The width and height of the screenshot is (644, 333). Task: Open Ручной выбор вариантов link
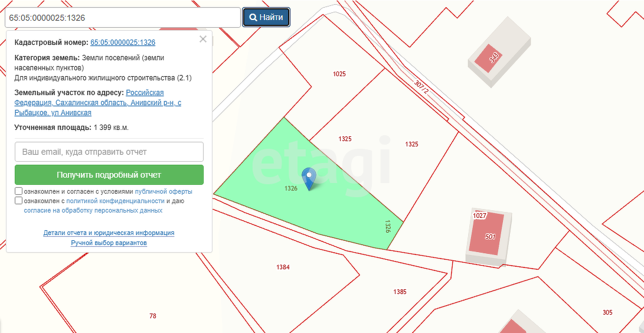pyautogui.click(x=109, y=243)
